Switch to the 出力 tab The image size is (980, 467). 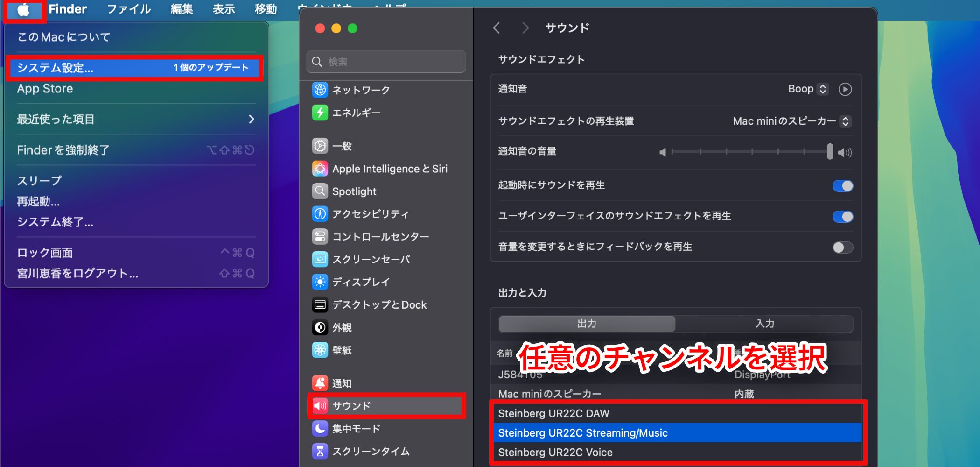587,324
